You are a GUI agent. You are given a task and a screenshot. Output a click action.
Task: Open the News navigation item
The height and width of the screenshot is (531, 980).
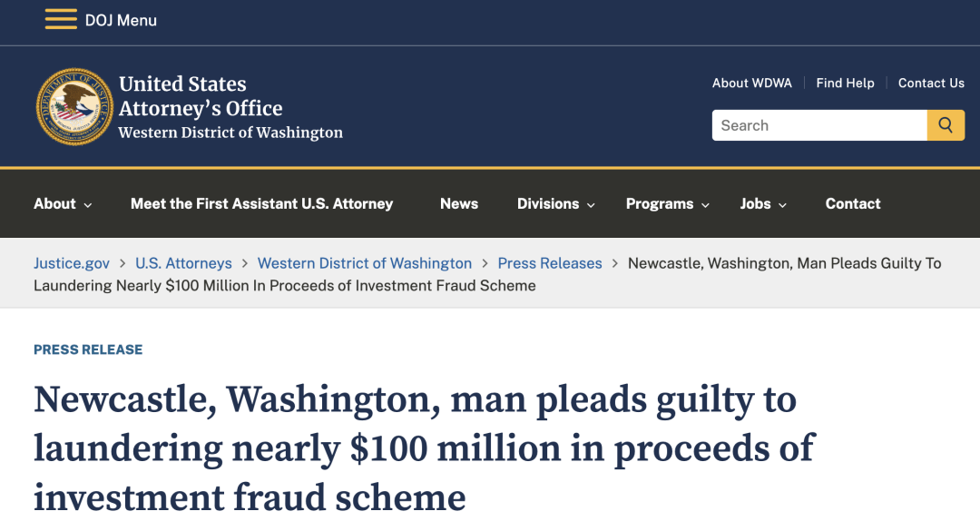tap(459, 203)
